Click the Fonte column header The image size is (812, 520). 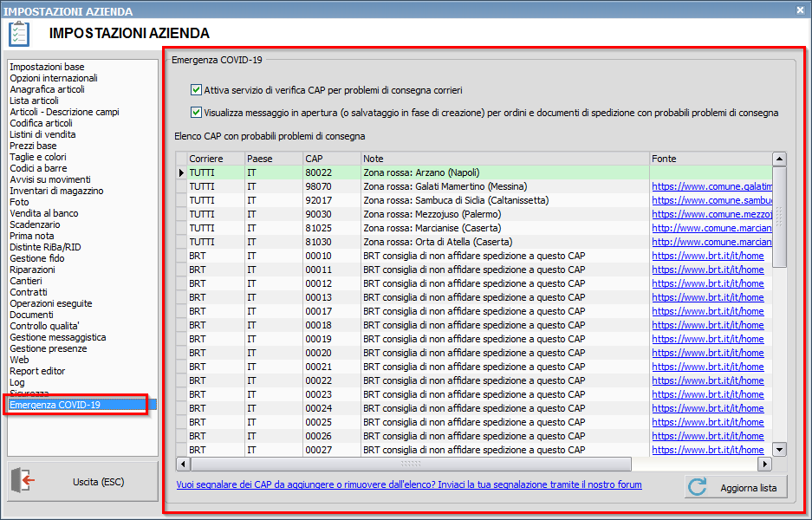click(711, 159)
